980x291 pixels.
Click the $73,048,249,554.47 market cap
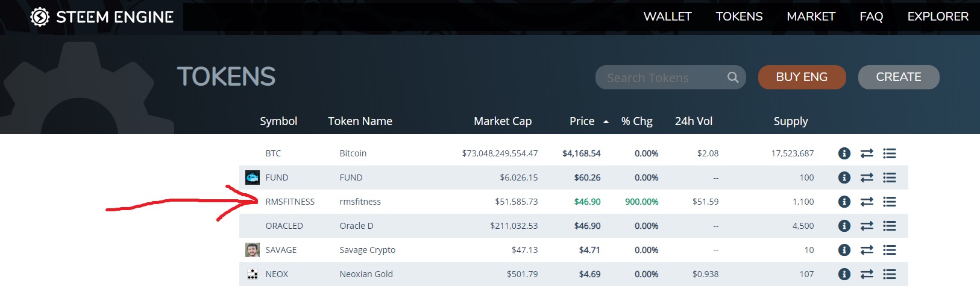point(500,153)
